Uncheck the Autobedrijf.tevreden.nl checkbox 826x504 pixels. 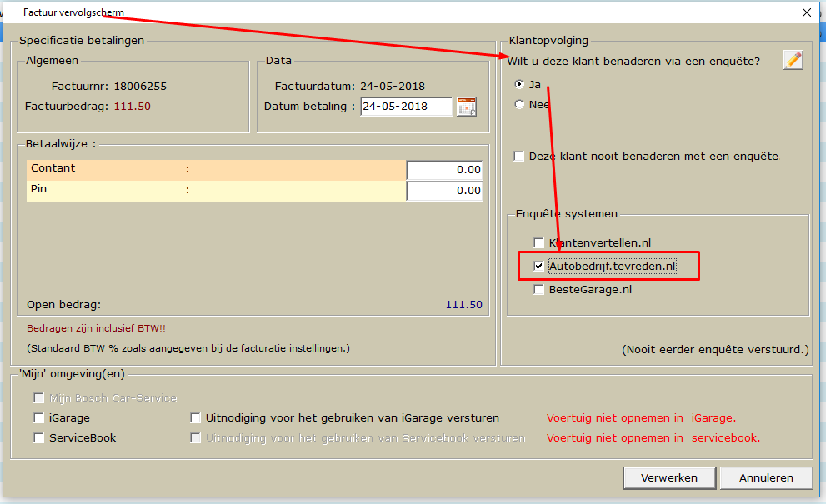click(x=539, y=267)
